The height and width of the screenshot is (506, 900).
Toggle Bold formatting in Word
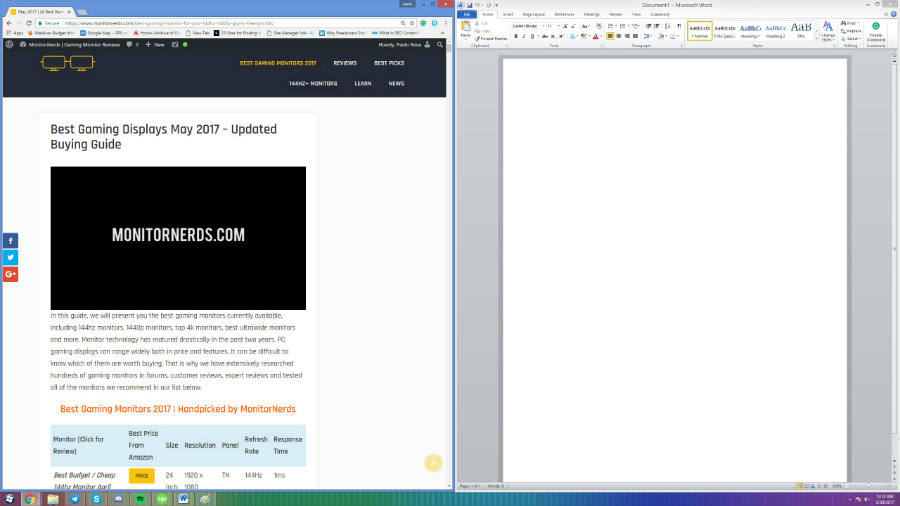tap(515, 36)
